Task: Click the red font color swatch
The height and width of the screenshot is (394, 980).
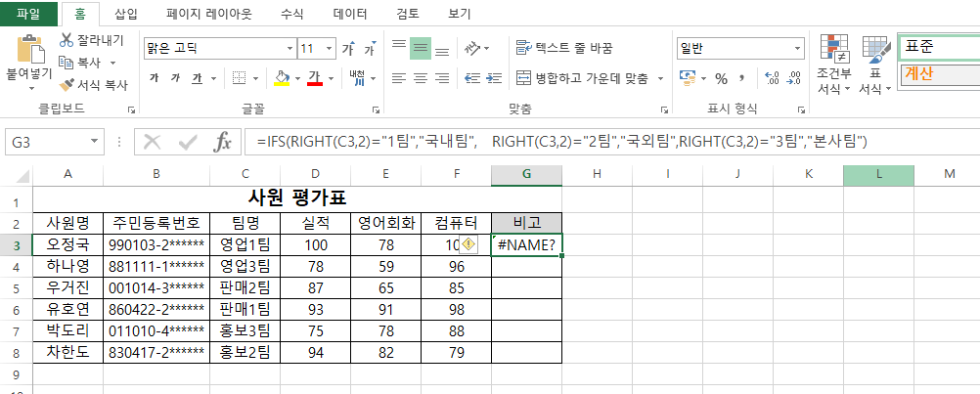Action: pos(315,78)
